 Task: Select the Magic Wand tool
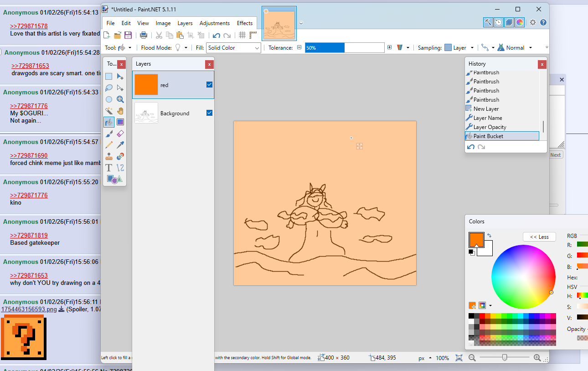(x=109, y=111)
